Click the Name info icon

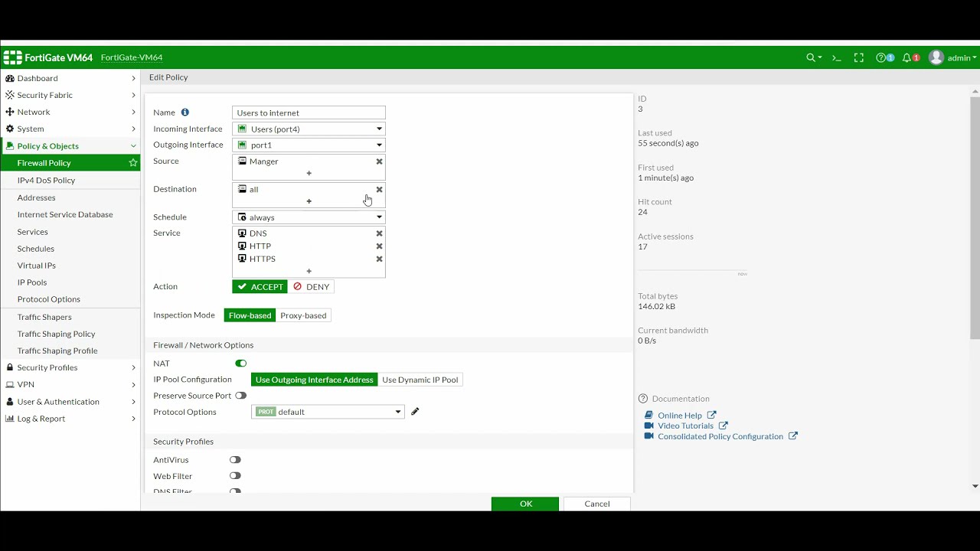pyautogui.click(x=185, y=112)
